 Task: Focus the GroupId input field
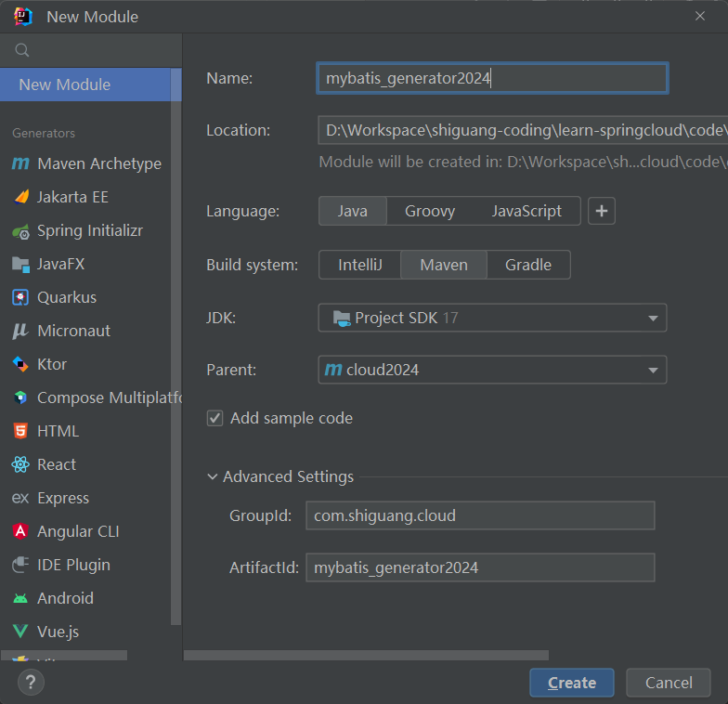480,515
